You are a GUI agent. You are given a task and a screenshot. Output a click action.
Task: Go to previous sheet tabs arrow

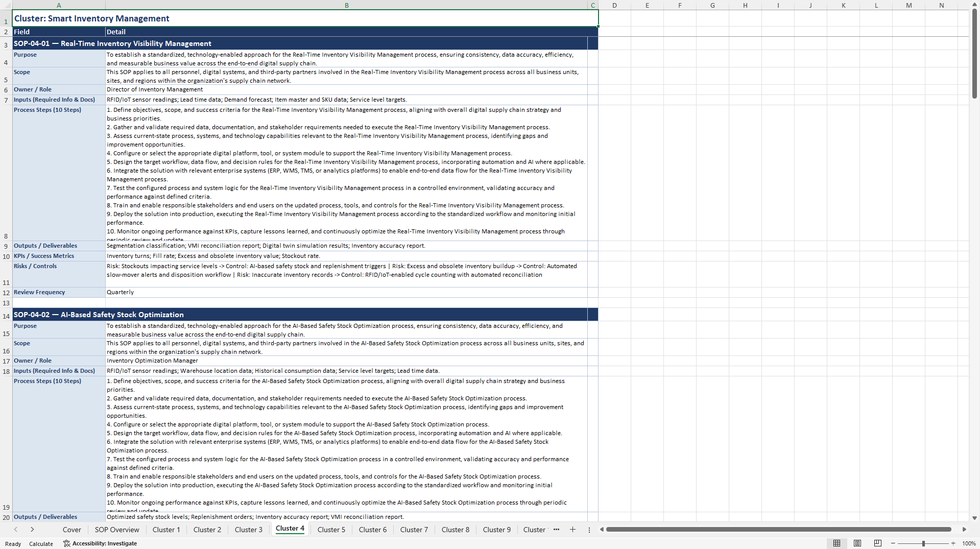16,530
